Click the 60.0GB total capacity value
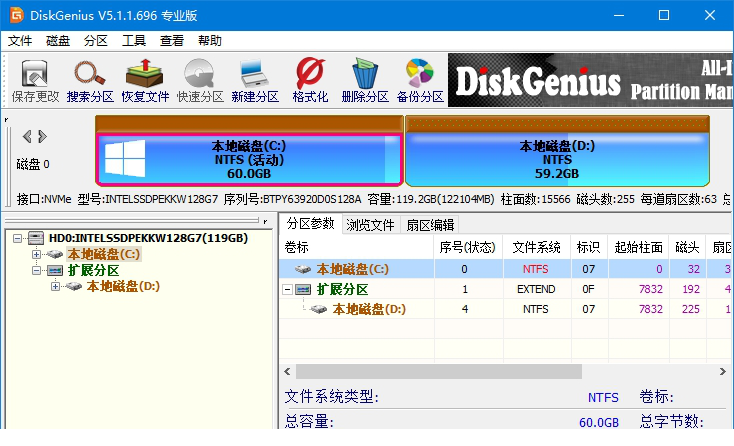Screen dimensions: 734x446 pos(599,423)
